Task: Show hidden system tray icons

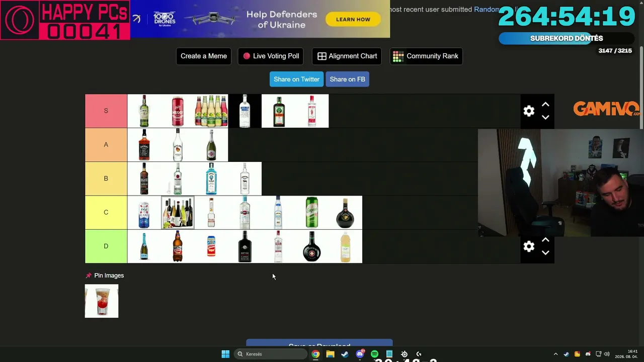Action: (x=555, y=354)
